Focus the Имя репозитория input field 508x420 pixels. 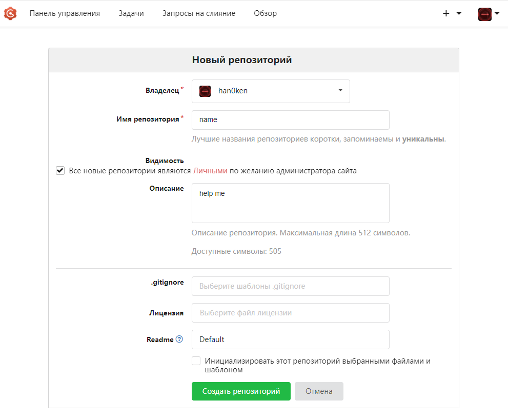click(x=290, y=120)
